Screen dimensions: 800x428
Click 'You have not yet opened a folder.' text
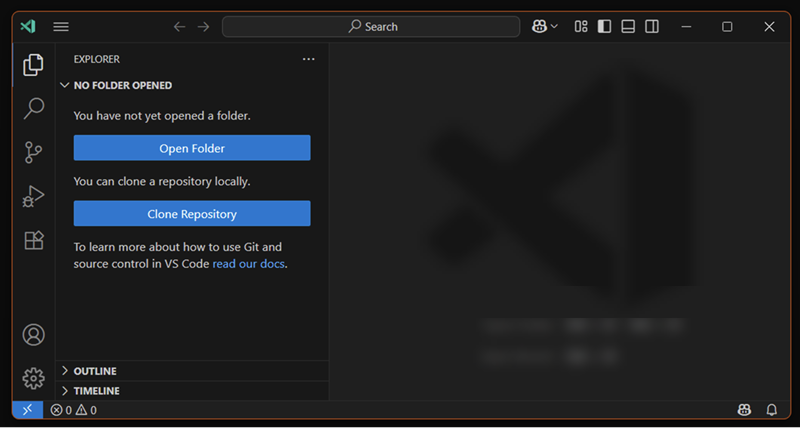(162, 116)
